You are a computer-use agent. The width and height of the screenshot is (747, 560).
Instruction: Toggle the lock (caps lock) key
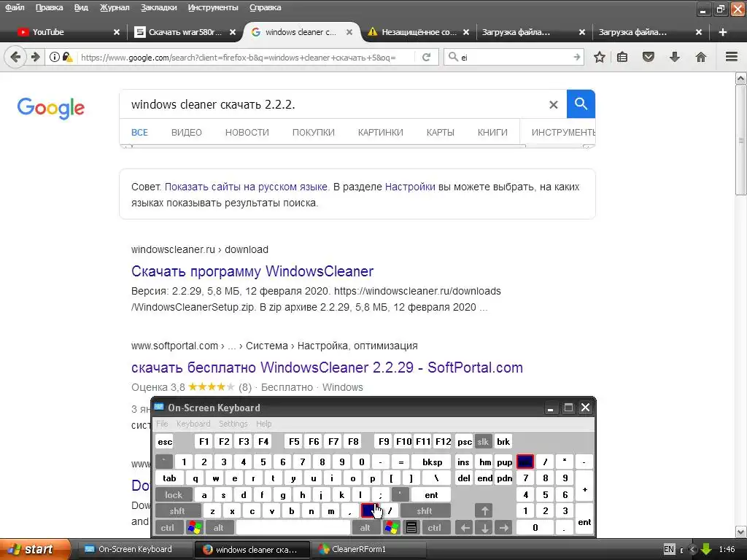tap(174, 495)
